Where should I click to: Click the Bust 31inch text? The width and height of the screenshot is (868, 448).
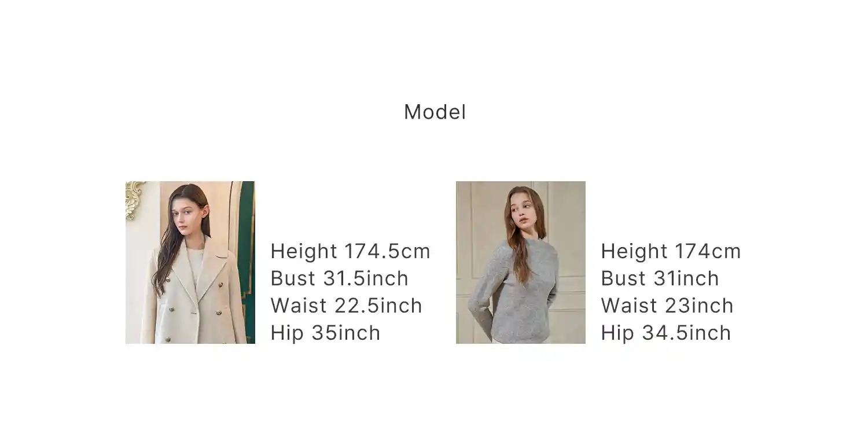[660, 278]
